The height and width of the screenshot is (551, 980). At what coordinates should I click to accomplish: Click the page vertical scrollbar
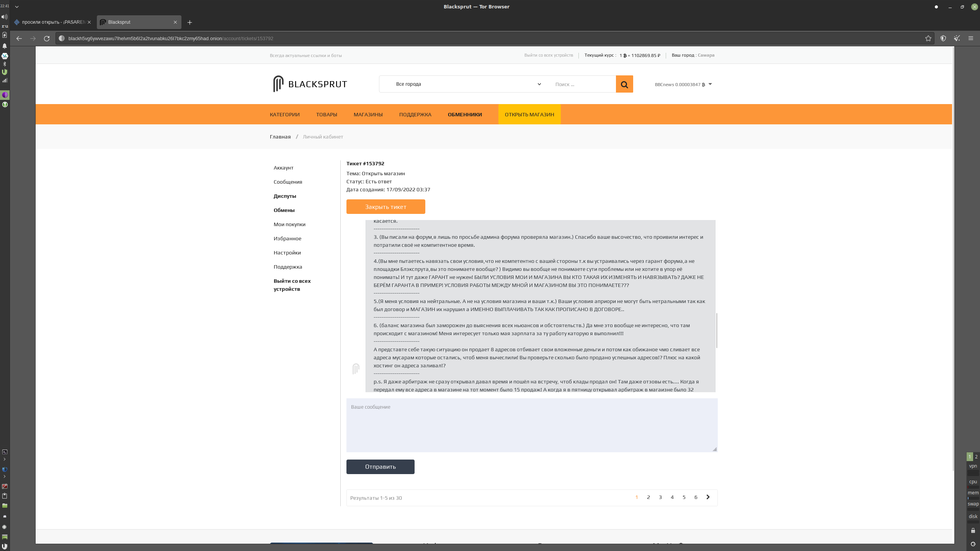click(x=953, y=259)
